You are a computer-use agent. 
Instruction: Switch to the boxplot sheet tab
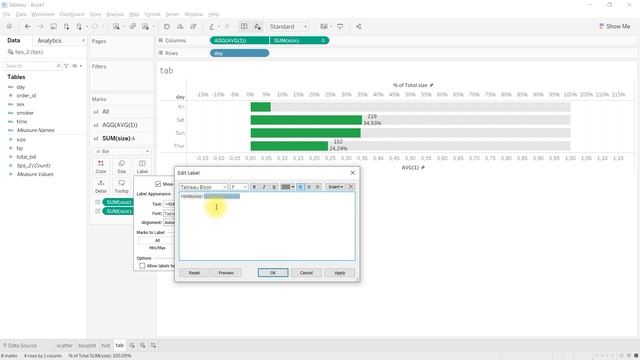click(x=87, y=345)
